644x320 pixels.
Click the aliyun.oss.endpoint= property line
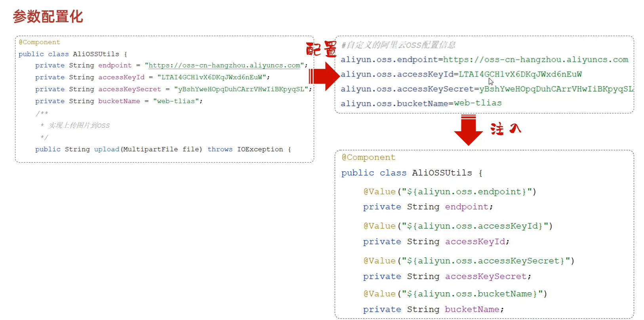pos(484,59)
